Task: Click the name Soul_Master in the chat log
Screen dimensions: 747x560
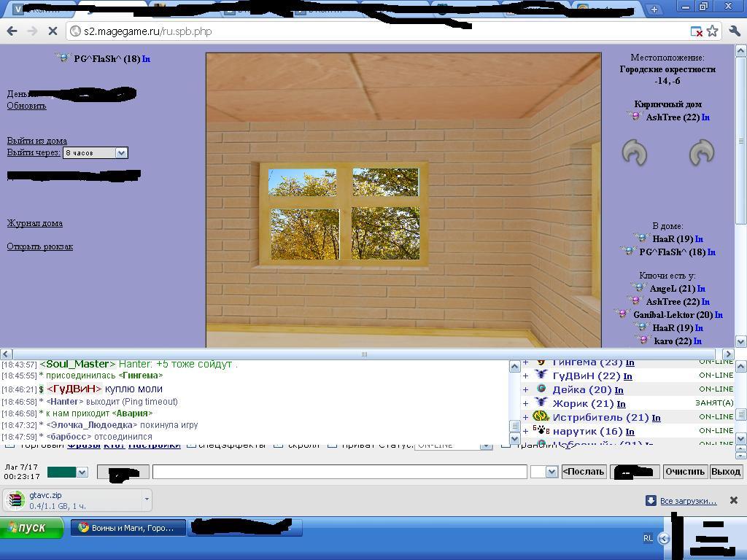Action: (77, 365)
